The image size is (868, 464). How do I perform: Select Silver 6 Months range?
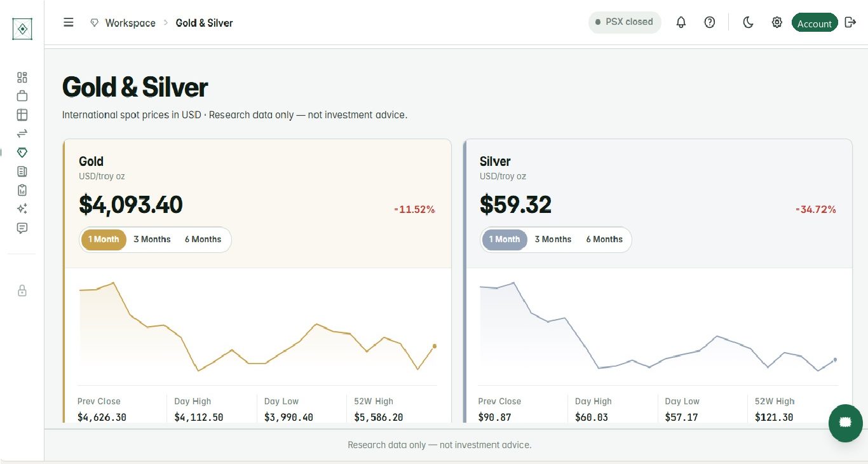(604, 240)
